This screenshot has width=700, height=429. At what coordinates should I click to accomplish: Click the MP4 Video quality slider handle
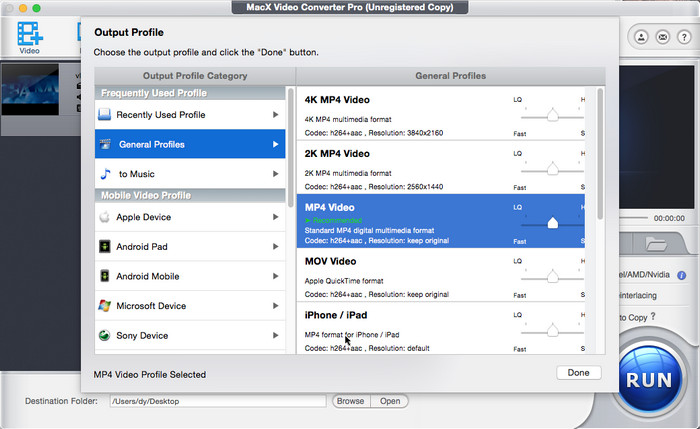pos(552,224)
